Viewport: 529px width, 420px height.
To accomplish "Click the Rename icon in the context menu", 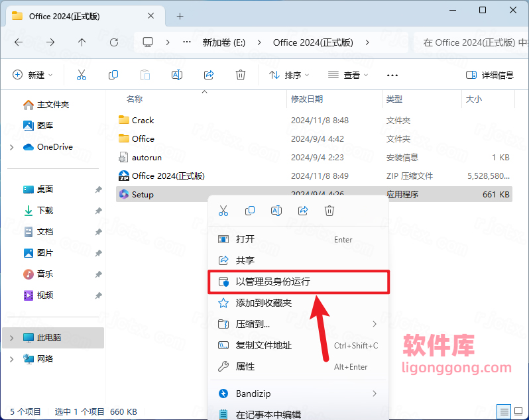I will [276, 211].
